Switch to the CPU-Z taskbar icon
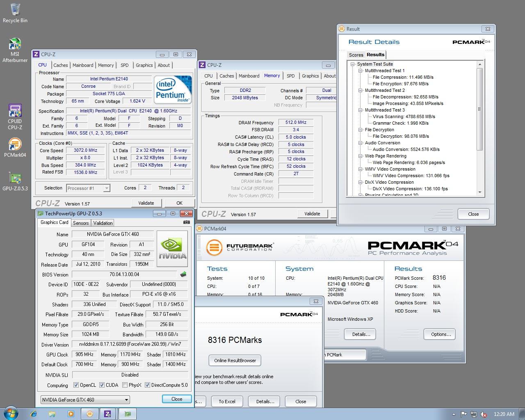525x420 pixels. tap(108, 414)
